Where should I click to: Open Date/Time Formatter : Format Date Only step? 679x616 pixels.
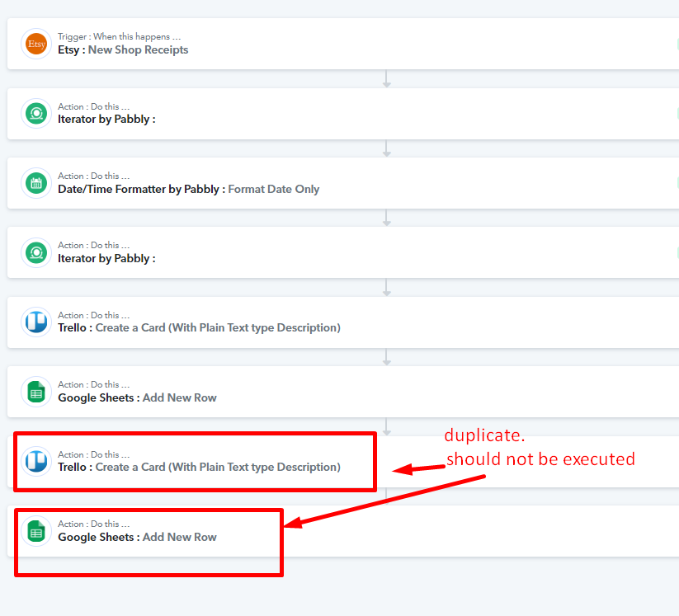pos(188,189)
